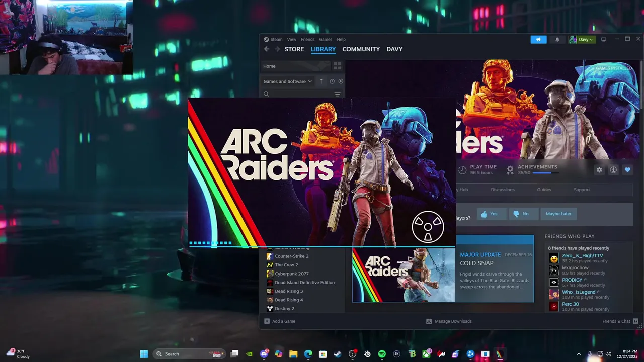This screenshot has height=362, width=644.
Task: Open Steam icon on the taskbar
Action: 338,354
